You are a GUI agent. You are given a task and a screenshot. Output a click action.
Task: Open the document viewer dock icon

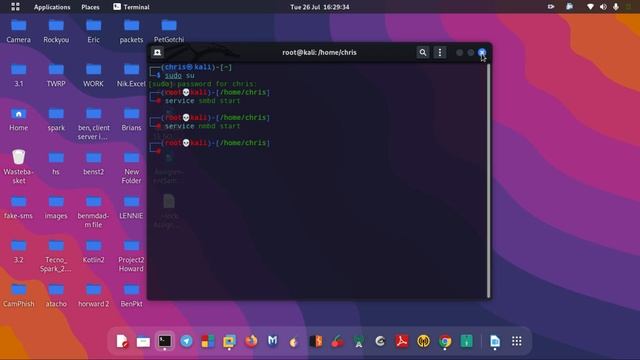click(x=495, y=341)
